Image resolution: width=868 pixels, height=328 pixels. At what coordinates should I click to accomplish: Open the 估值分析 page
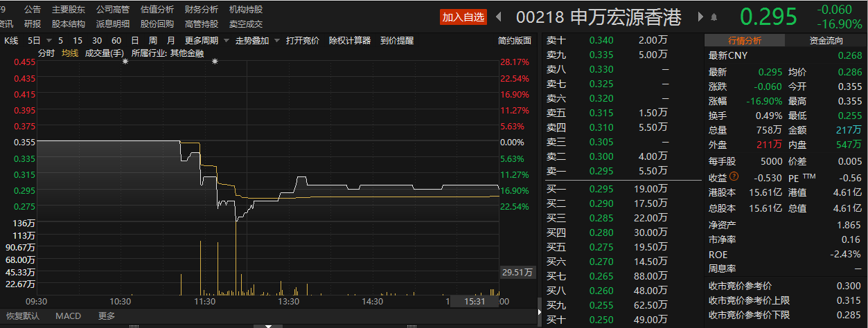[x=157, y=10]
